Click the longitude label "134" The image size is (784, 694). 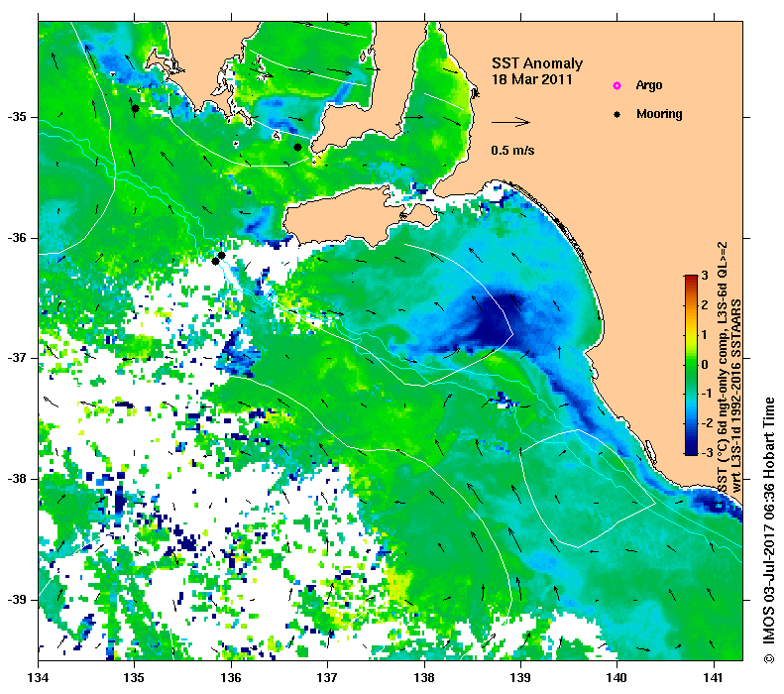(39, 678)
